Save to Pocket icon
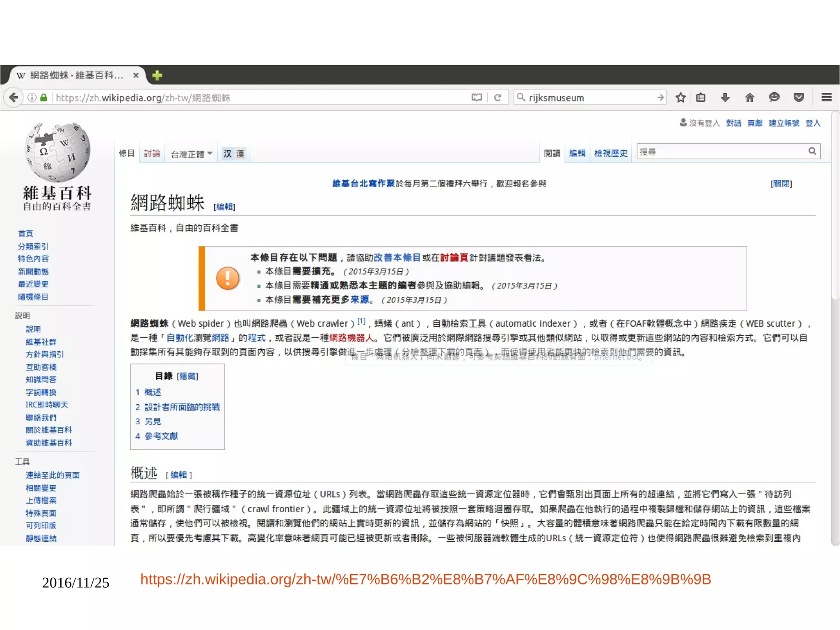Image resolution: width=840 pixels, height=630 pixels. (x=798, y=98)
